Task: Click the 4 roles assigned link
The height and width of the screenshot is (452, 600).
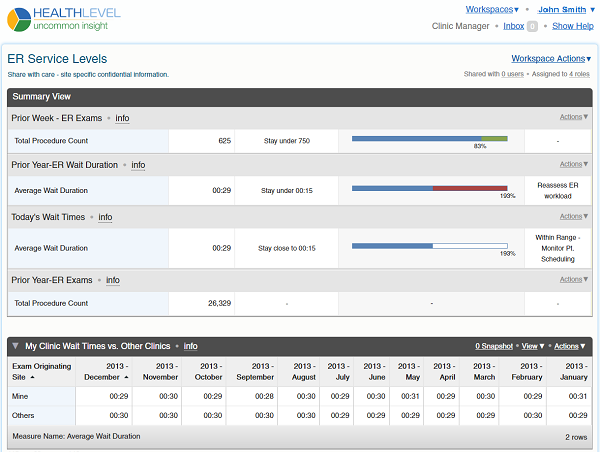Action: (578, 74)
